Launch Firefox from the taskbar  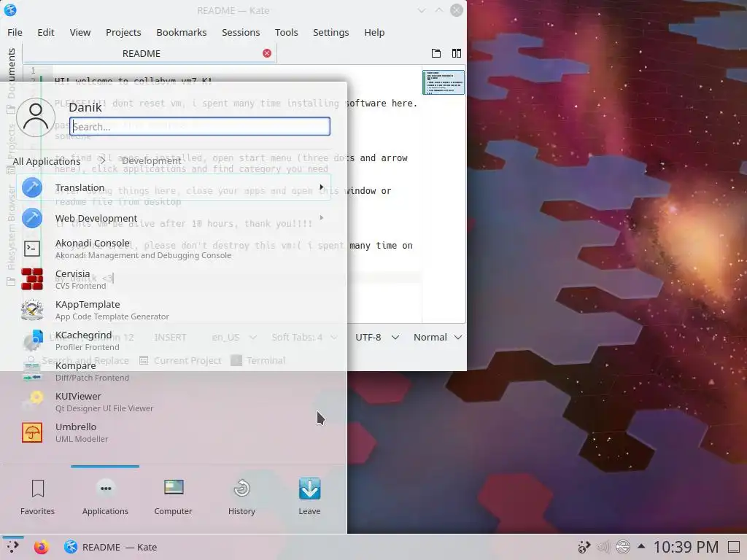tap(42, 547)
